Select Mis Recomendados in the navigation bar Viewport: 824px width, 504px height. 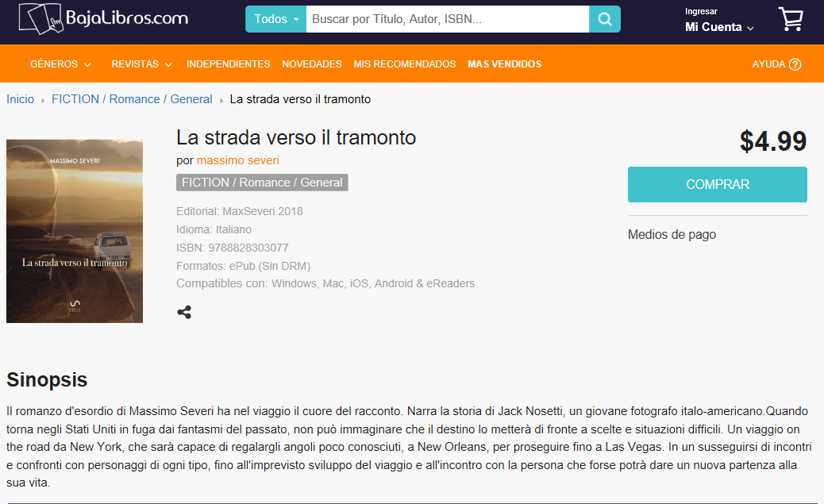point(404,64)
